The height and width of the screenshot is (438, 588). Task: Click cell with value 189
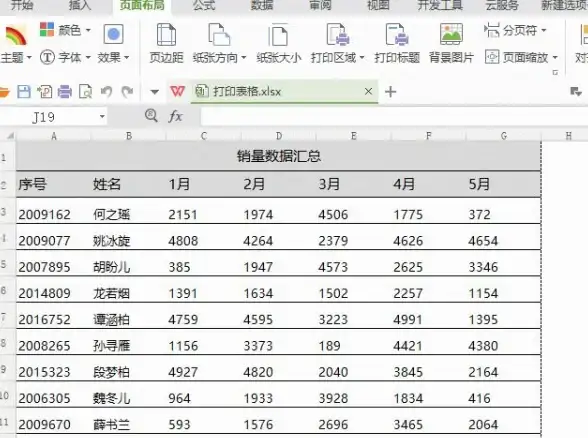coord(354,342)
